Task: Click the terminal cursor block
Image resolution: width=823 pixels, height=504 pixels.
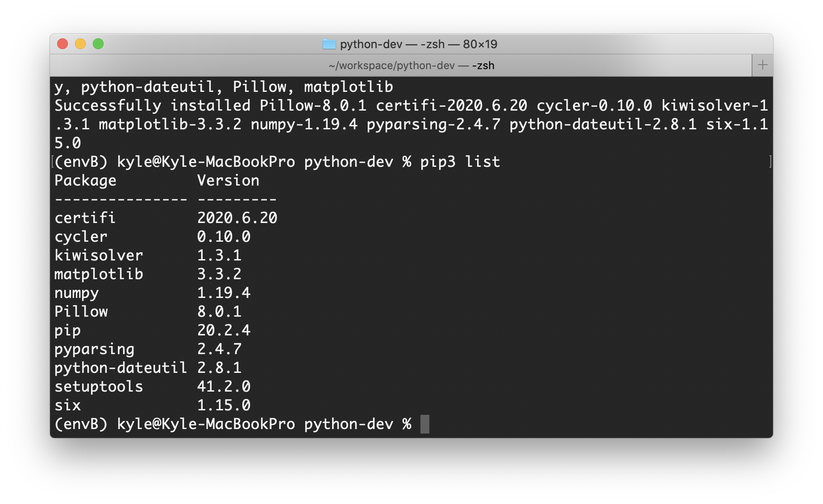Action: tap(424, 424)
